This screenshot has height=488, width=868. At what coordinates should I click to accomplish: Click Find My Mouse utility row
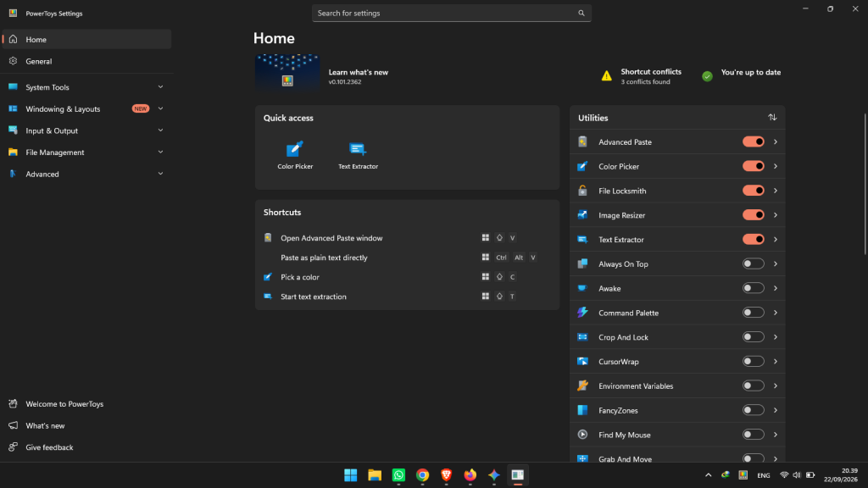[677, 435]
